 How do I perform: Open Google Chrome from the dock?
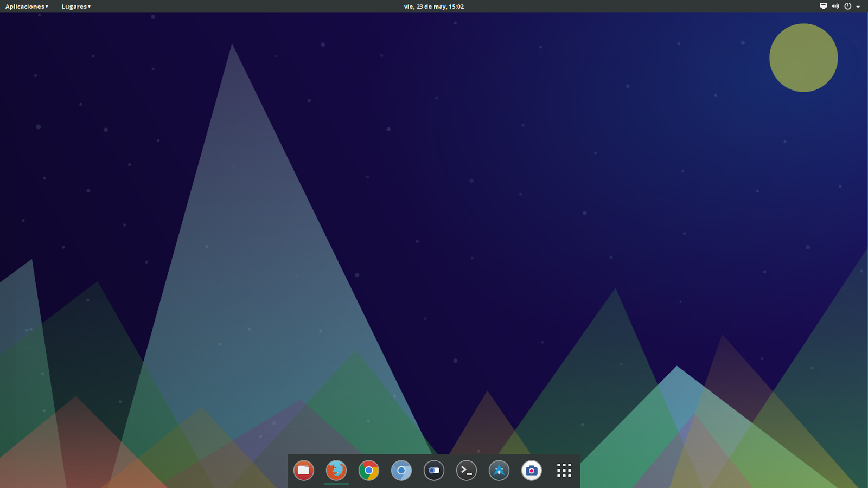(x=368, y=471)
